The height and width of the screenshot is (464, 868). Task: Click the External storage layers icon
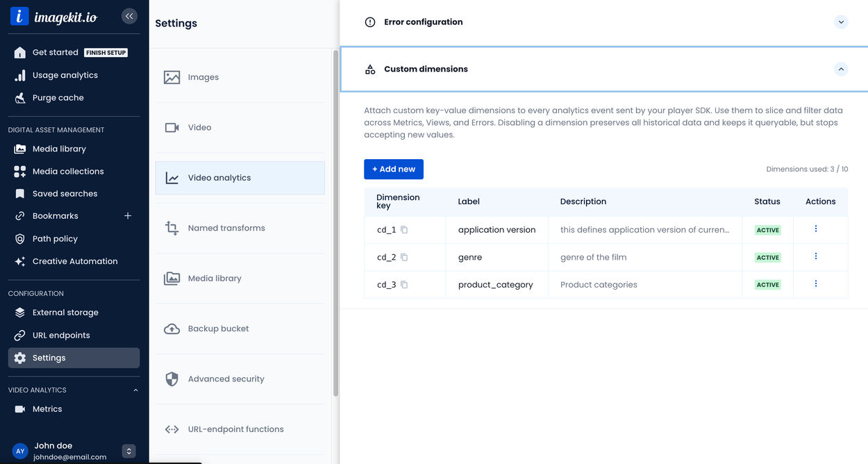20,313
